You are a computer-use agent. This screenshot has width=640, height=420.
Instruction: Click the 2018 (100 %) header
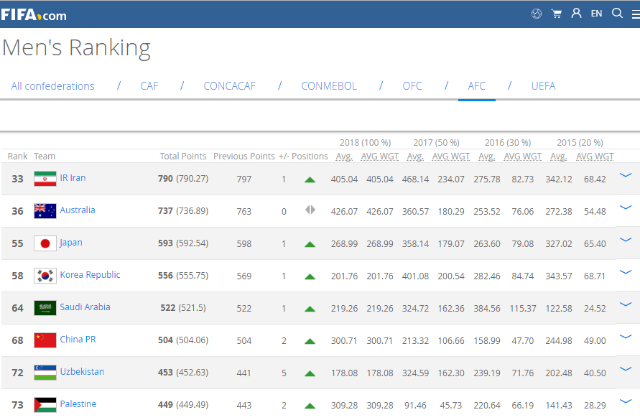(x=365, y=142)
